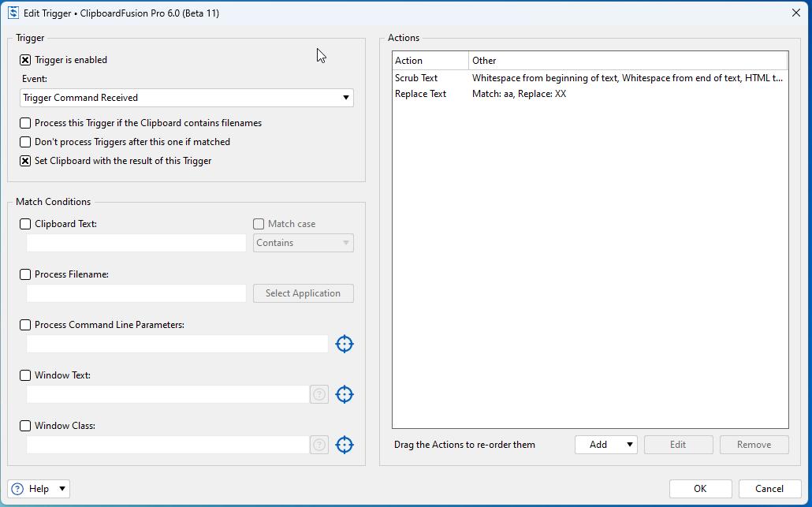
Task: Click the ClipboardFusion icon in title bar
Action: pos(13,13)
